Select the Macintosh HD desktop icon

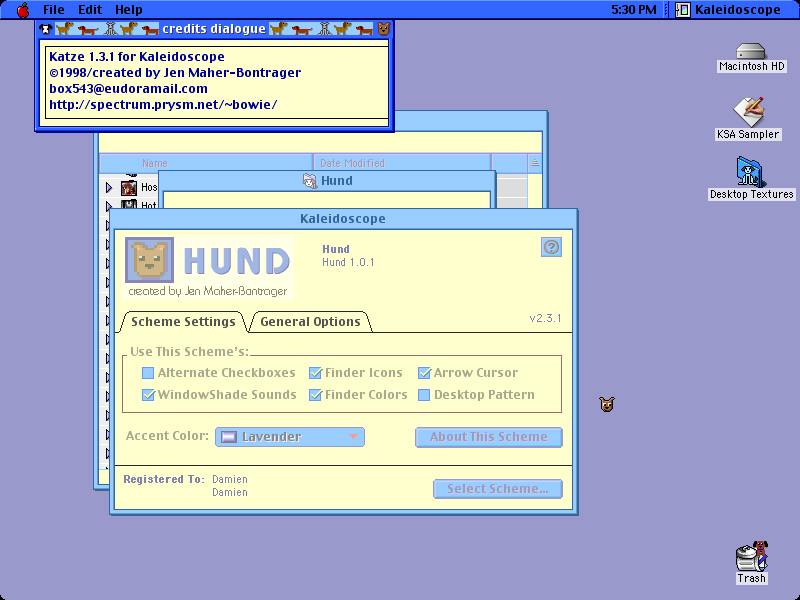(x=752, y=58)
